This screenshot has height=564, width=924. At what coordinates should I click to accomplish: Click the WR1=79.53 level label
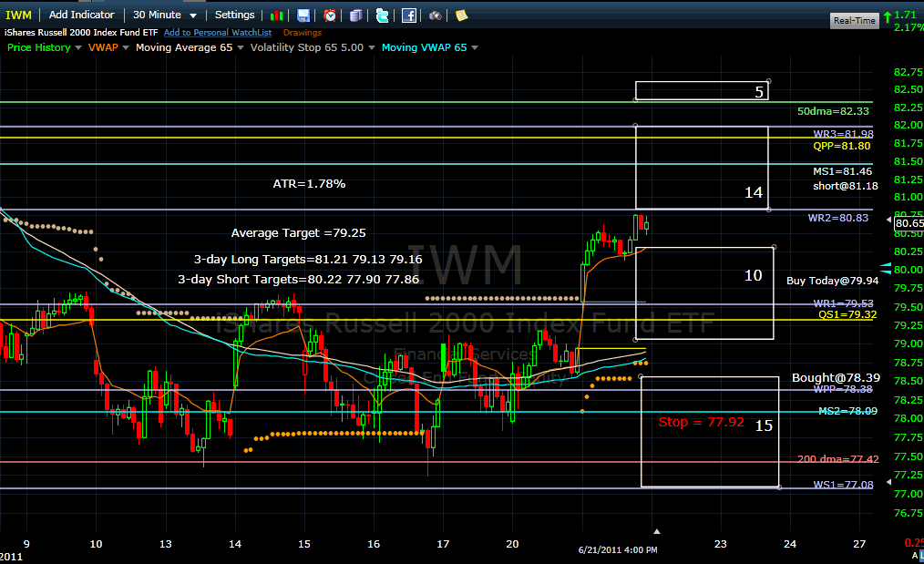[x=843, y=303]
